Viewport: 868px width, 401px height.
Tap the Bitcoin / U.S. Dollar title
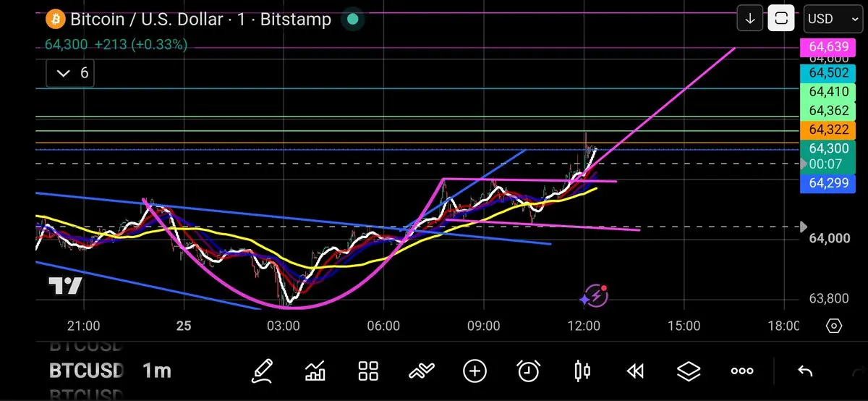(146, 19)
